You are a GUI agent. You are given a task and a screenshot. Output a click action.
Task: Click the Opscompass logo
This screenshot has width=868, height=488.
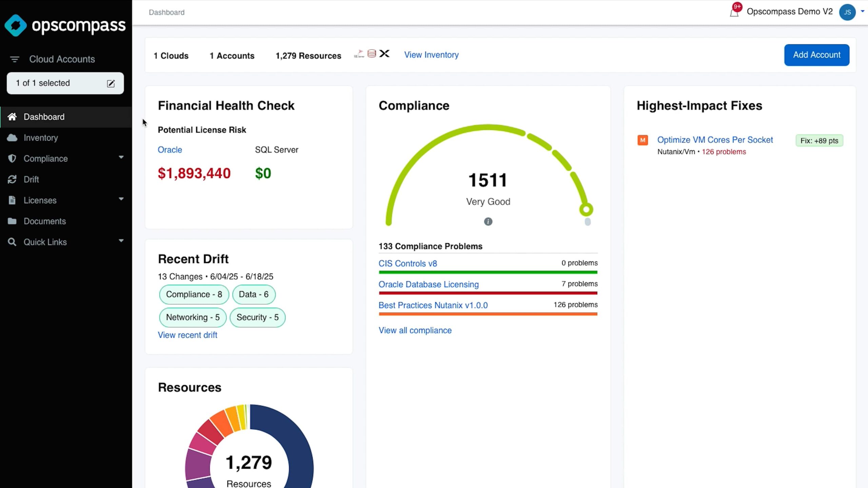[65, 25]
